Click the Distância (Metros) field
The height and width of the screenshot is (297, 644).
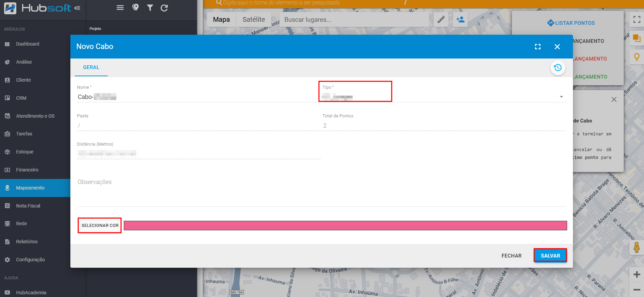[x=199, y=153]
